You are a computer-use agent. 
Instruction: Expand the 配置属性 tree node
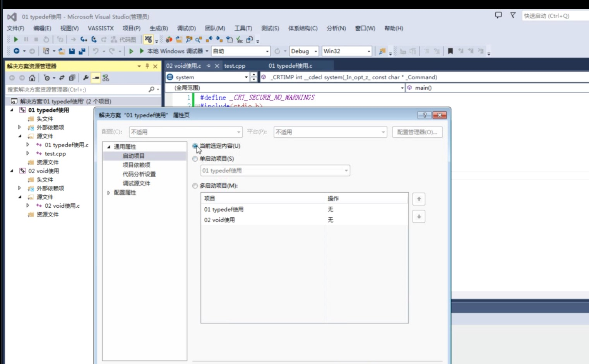click(x=109, y=193)
